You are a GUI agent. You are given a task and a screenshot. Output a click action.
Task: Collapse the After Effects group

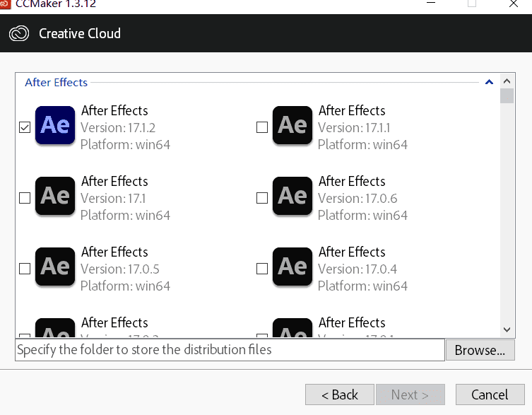489,82
